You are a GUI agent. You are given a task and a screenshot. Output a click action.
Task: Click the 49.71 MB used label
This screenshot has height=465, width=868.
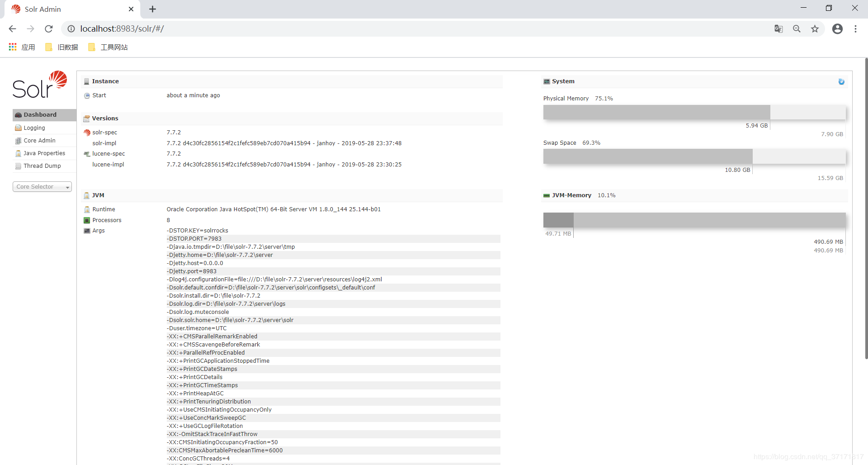coord(558,234)
